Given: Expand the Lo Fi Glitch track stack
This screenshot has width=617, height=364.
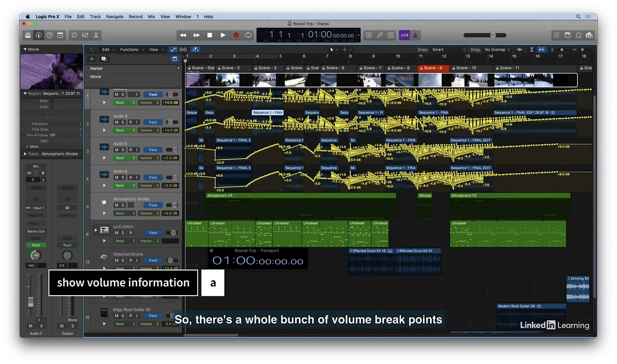Looking at the screenshot, I should point(95,230).
